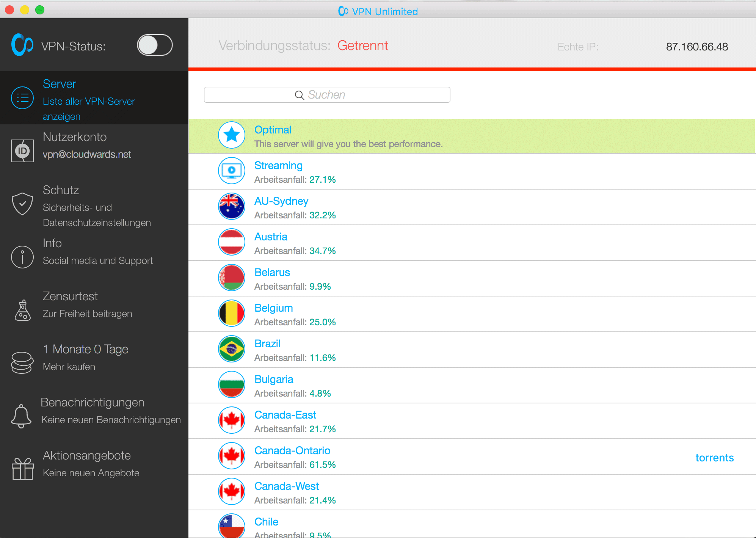Select the Belgium server name

[274, 308]
